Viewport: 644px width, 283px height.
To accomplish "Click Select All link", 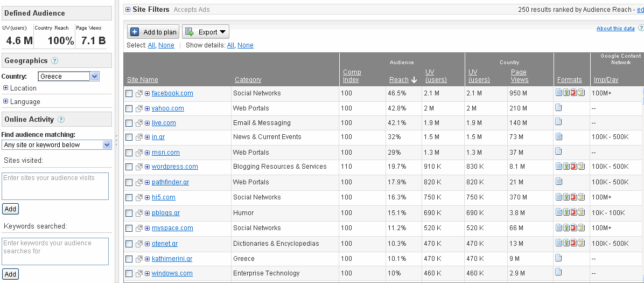I will coord(151,45).
